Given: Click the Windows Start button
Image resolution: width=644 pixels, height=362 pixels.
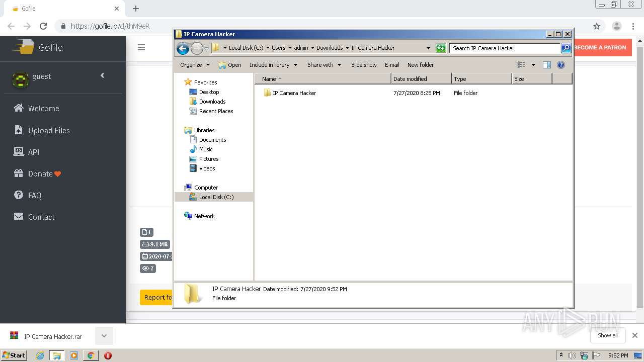Looking at the screenshot, I should point(14,355).
